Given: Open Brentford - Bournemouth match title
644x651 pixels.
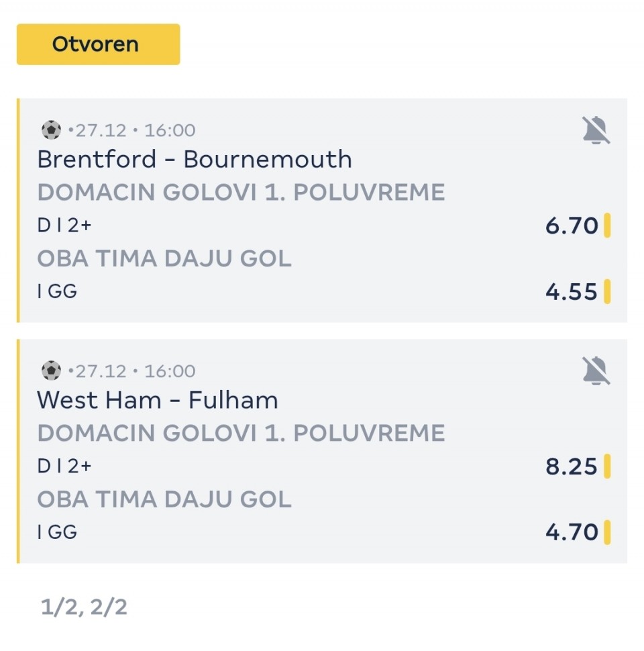Looking at the screenshot, I should pyautogui.click(x=195, y=160).
